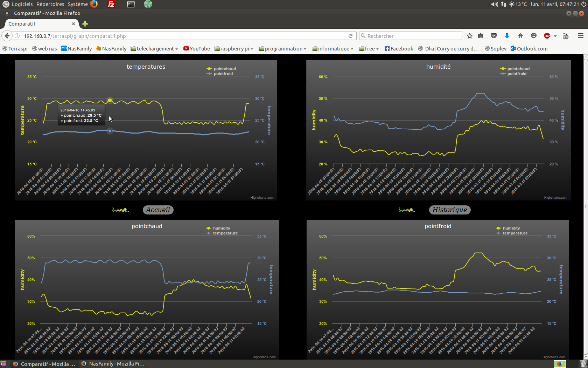Viewport: 588px width, 368px height.
Task: Open the programmation bookmarks folder
Action: 282,49
